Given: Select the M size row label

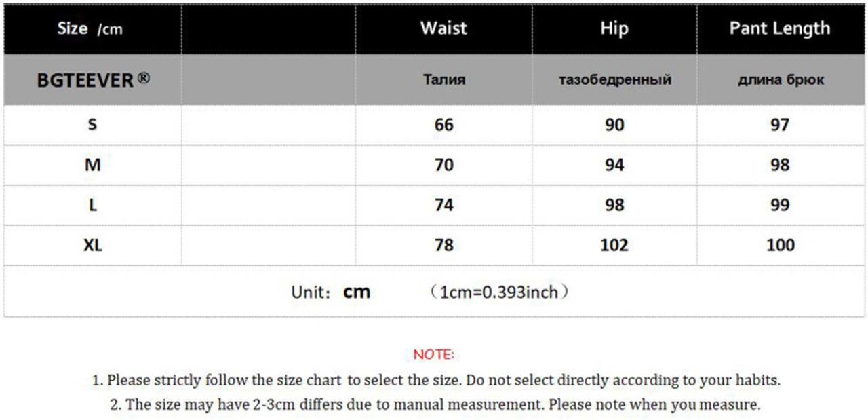Looking at the screenshot, I should point(92,165).
